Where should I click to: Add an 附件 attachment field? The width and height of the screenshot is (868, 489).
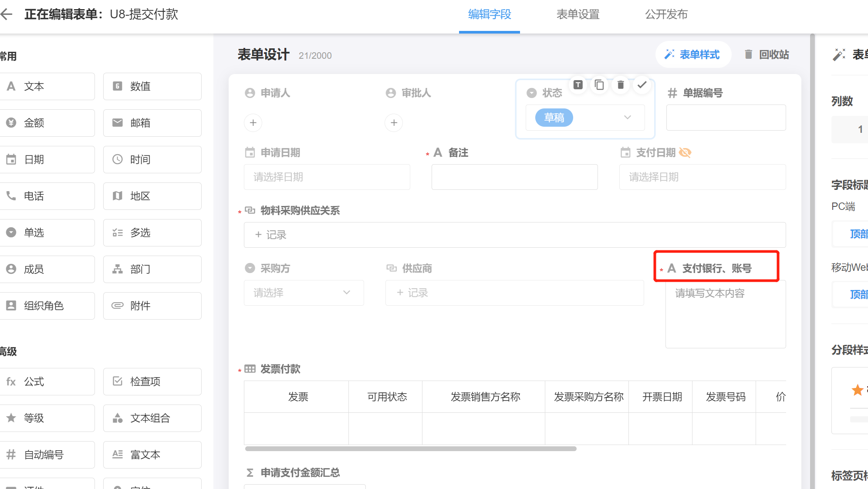tap(152, 306)
